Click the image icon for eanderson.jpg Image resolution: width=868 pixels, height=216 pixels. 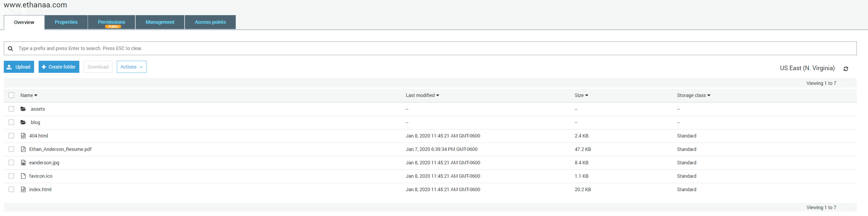23,163
